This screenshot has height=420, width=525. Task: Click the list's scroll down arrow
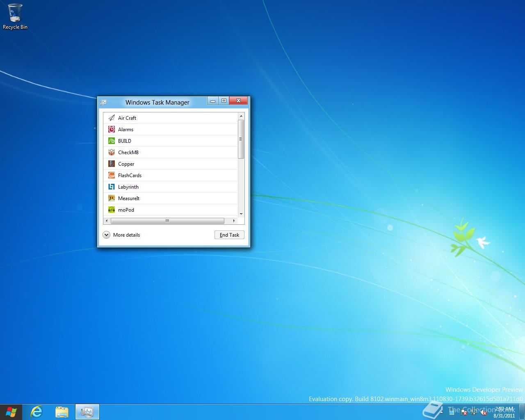[x=241, y=214]
